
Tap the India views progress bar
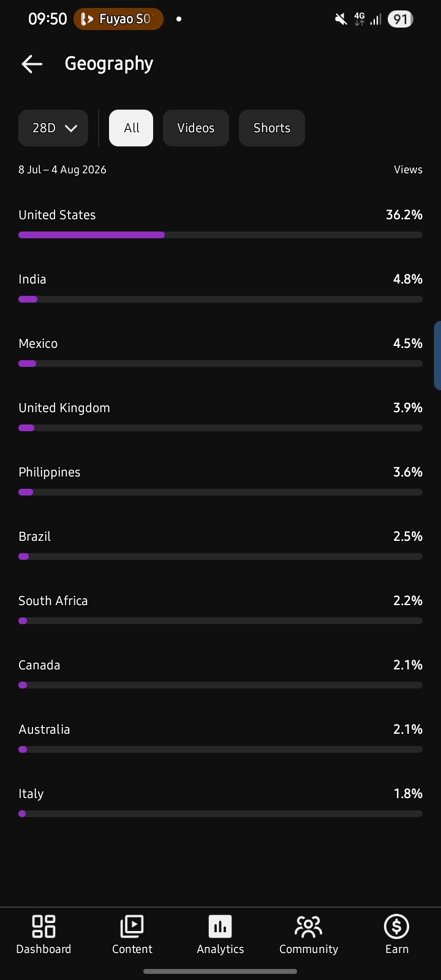(x=221, y=300)
